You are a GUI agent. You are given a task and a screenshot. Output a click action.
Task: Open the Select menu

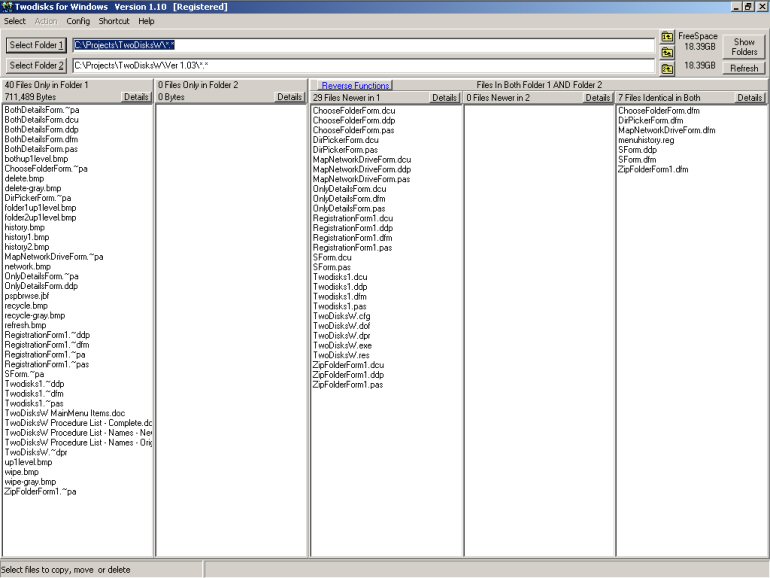(15, 21)
